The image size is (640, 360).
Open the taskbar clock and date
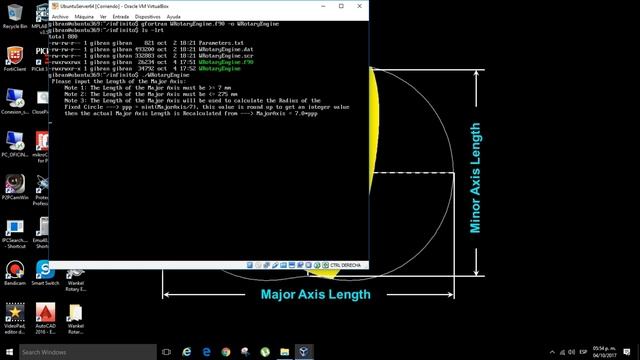click(604, 352)
